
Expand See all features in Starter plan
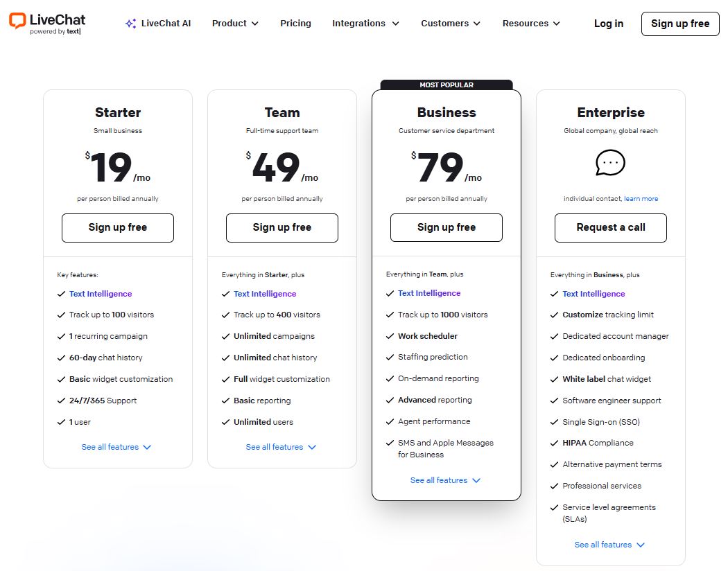pos(116,447)
